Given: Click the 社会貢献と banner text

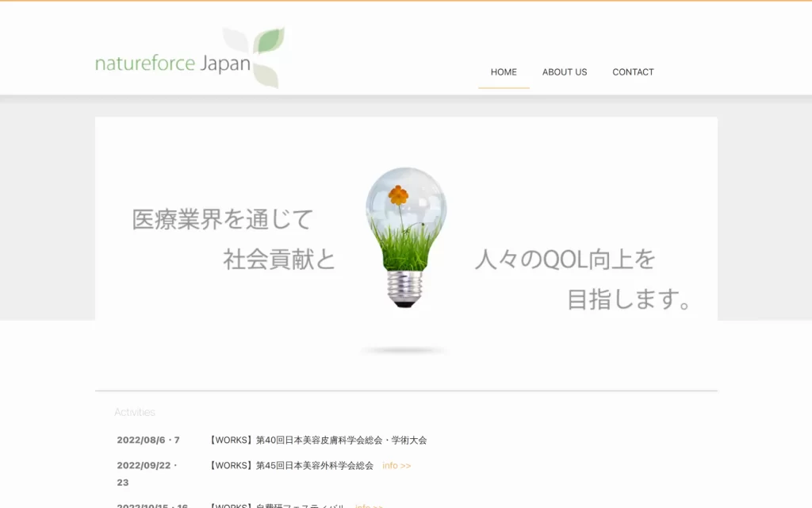Looking at the screenshot, I should point(280,260).
